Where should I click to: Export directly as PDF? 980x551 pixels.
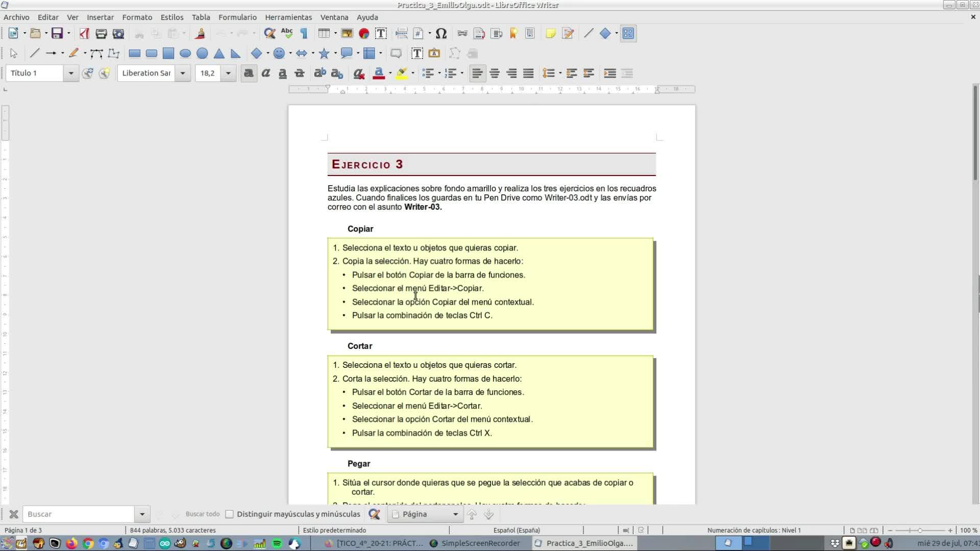point(84,34)
